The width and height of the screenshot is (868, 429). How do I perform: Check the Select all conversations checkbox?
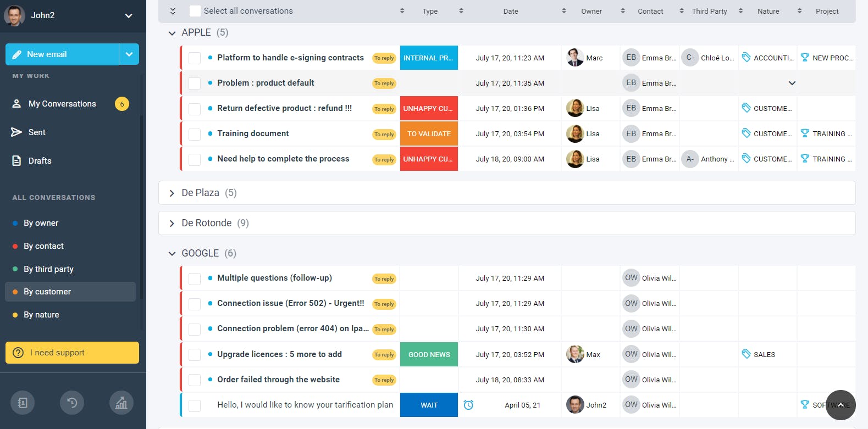tap(195, 11)
